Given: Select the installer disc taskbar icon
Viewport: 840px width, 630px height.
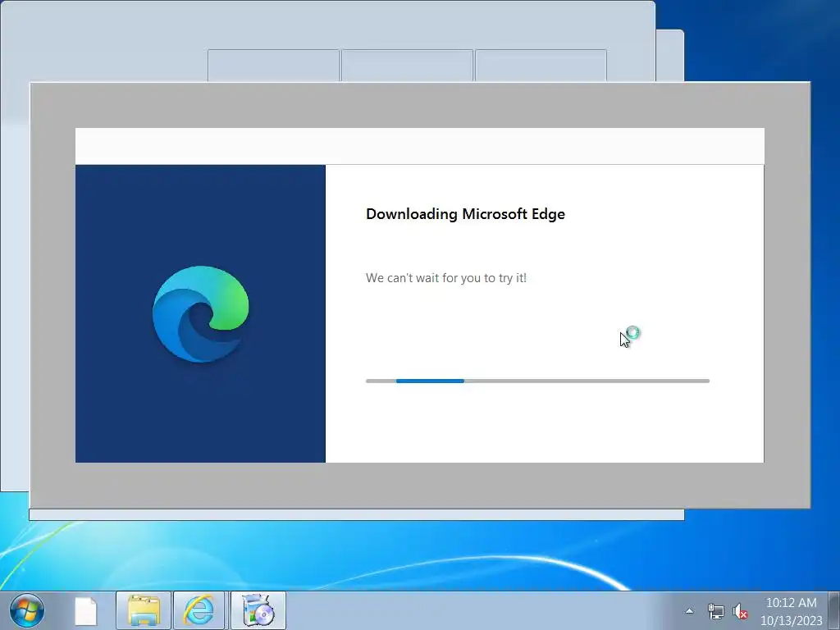Looking at the screenshot, I should 258,610.
